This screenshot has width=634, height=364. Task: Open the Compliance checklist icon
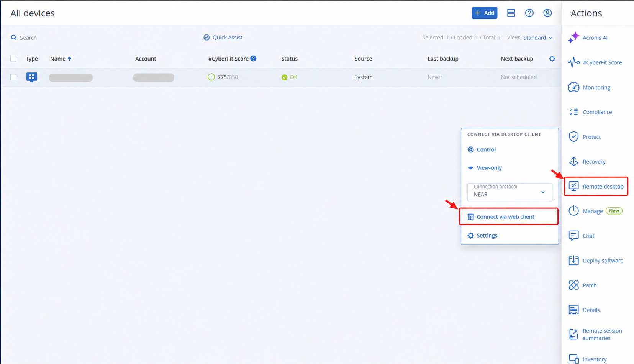(573, 112)
